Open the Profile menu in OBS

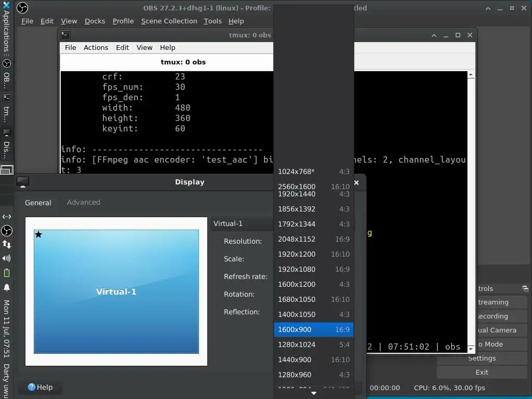tap(123, 21)
